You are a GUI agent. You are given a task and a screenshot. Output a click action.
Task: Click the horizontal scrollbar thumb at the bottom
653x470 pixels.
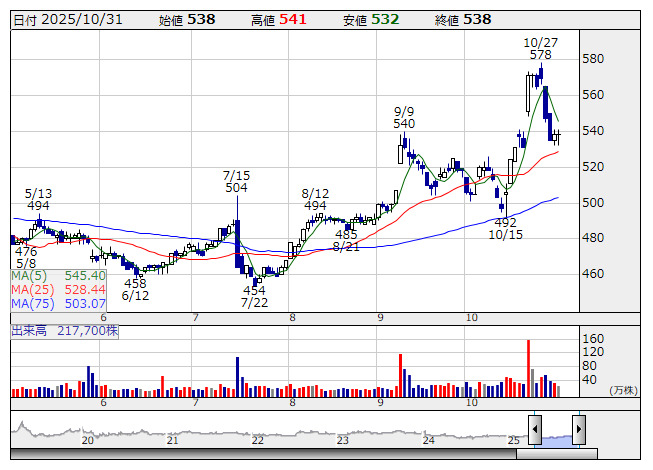click(x=557, y=454)
